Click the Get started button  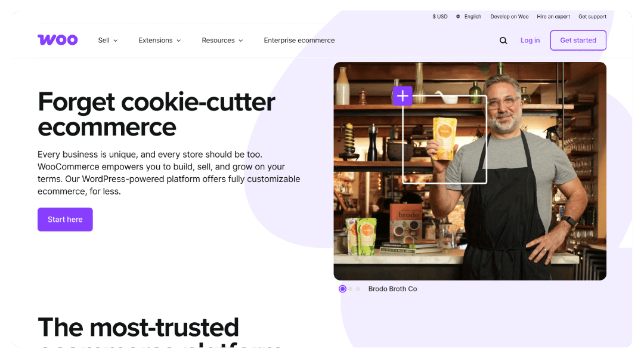pos(578,41)
